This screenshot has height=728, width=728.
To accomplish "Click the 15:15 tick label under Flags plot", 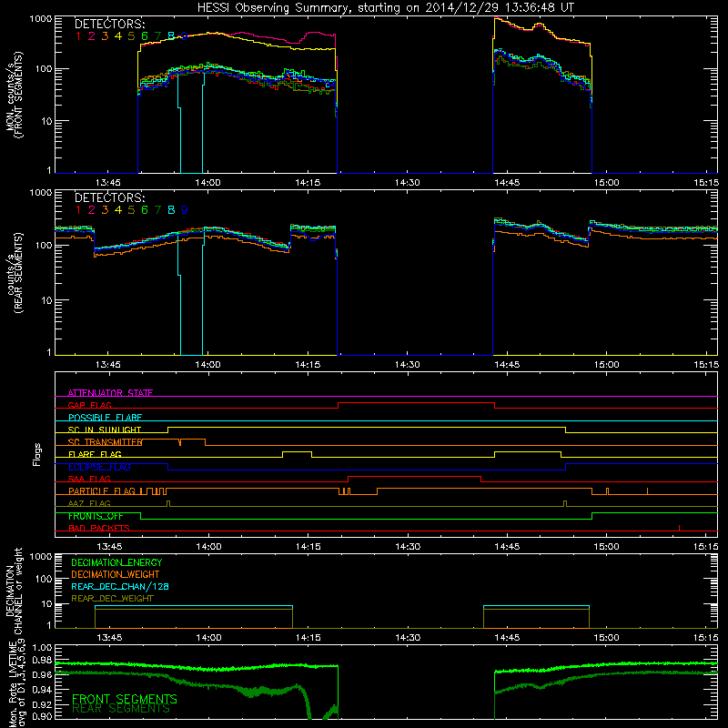I will (706, 547).
